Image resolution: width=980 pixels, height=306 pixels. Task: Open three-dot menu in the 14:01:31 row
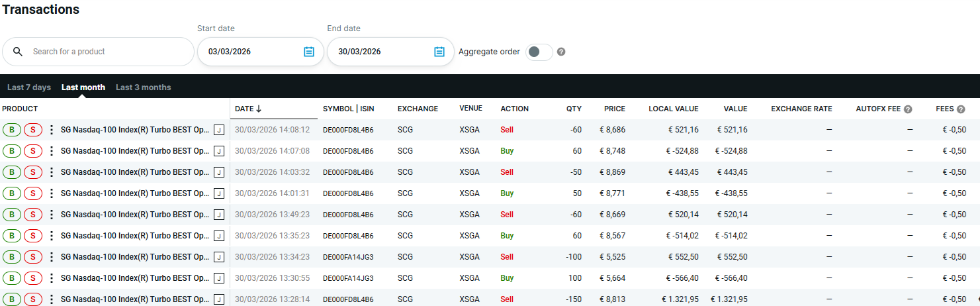coord(52,193)
